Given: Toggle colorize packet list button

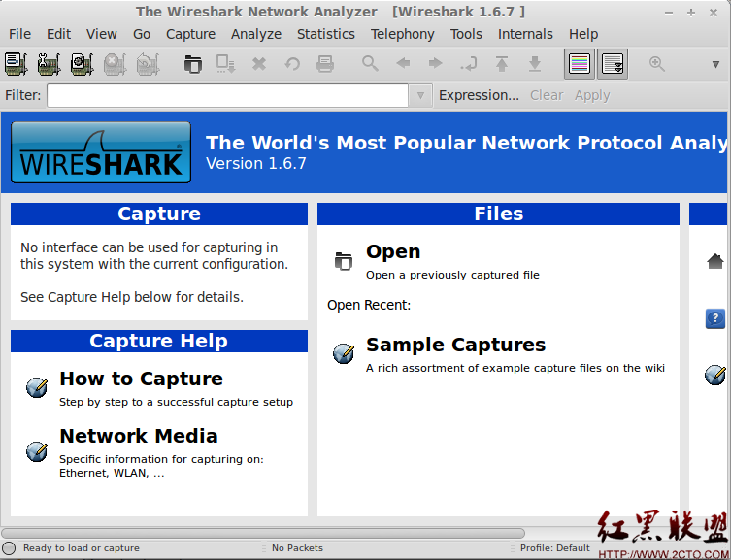Looking at the screenshot, I should click(580, 64).
